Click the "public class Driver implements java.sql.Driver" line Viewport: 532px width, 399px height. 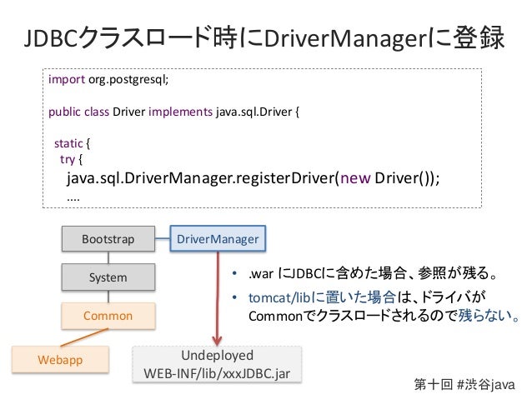pos(173,112)
